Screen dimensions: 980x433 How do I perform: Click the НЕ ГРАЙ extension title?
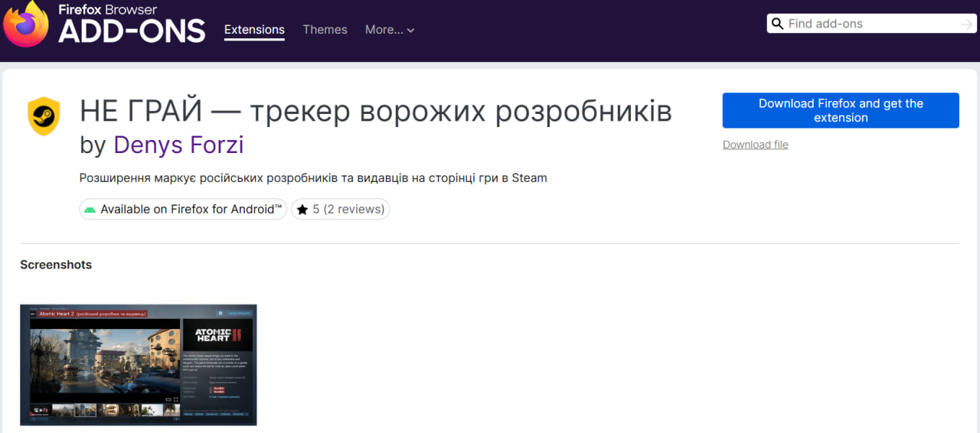[x=375, y=112]
